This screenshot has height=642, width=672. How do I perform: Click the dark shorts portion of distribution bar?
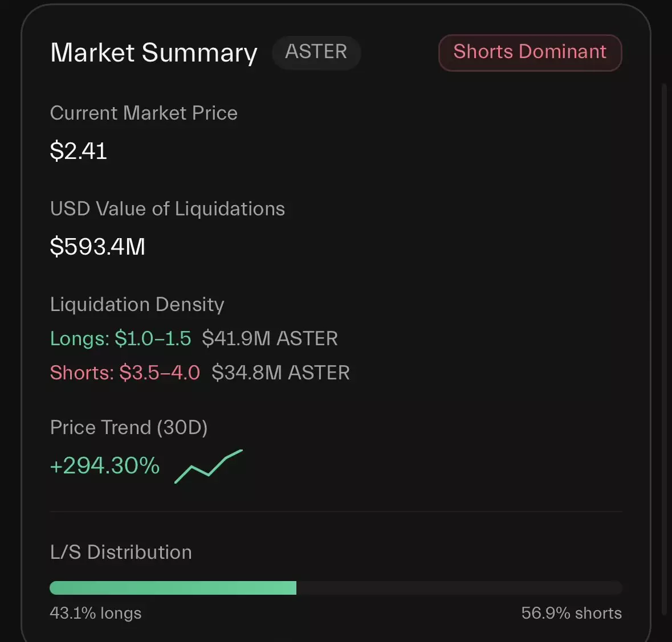(x=459, y=588)
